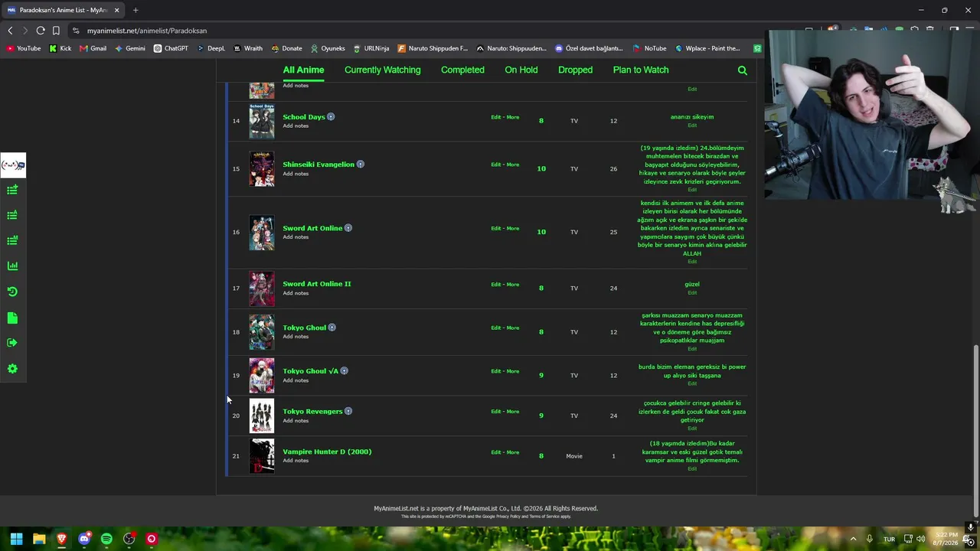Close the Paradoksan's Anime List browser tab
Screen dimensions: 980x551
[116, 10]
